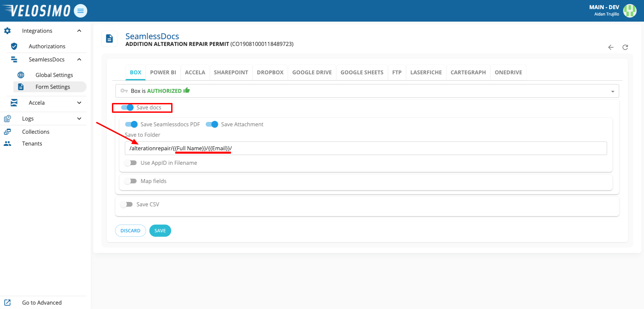Click the Velosimo logo

tap(37, 11)
